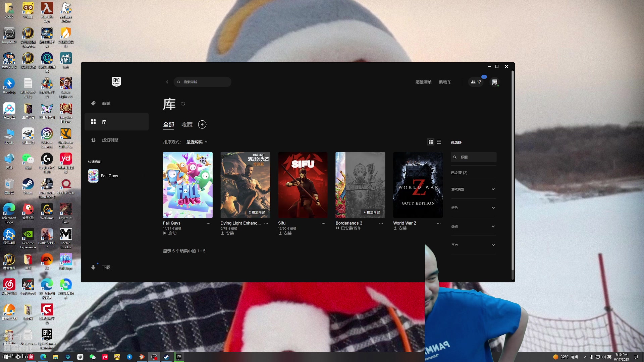Expand the 游戏类型 filter
The width and height of the screenshot is (644, 362).
(x=473, y=189)
